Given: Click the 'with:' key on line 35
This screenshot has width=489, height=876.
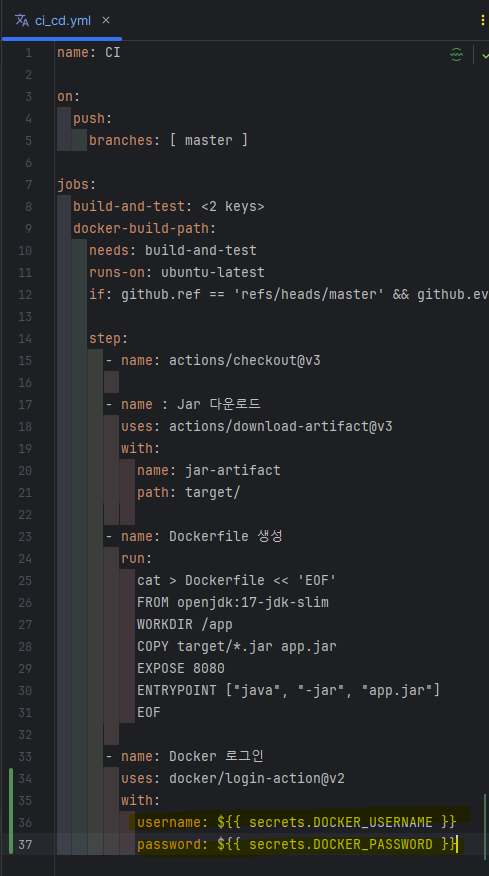Looking at the screenshot, I should (140, 801).
